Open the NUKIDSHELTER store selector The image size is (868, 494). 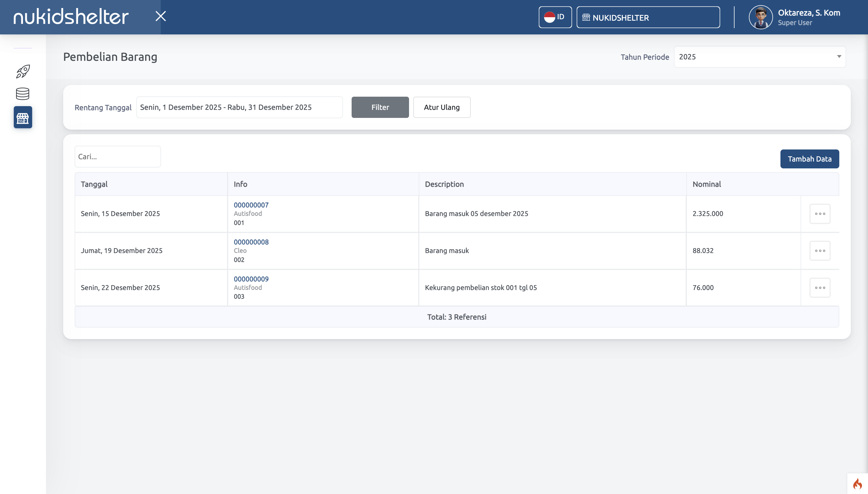click(x=648, y=17)
